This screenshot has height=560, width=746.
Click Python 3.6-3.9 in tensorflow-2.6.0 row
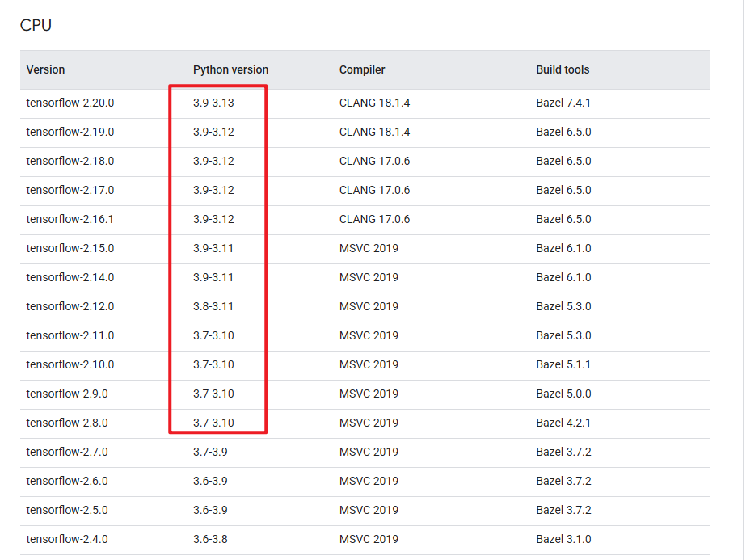click(210, 481)
